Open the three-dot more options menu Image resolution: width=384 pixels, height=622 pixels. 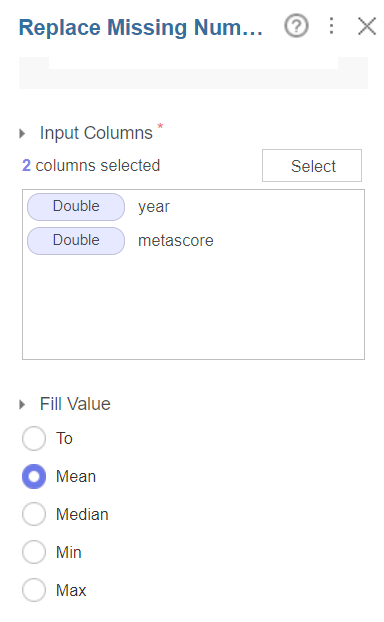[x=331, y=26]
